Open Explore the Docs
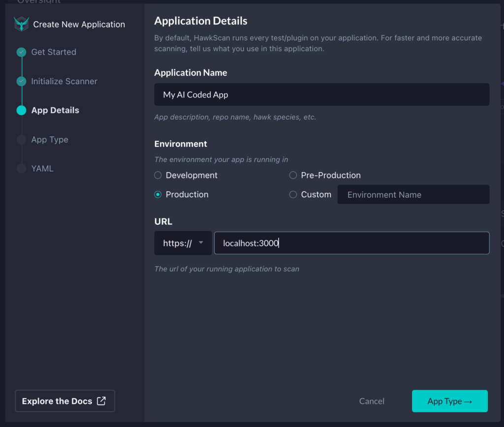Viewport: 504px width, 427px height. 64,400
